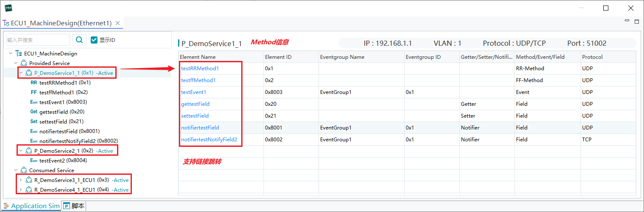Click the search magnifier button
This screenshot has height=212, width=644.
click(79, 40)
